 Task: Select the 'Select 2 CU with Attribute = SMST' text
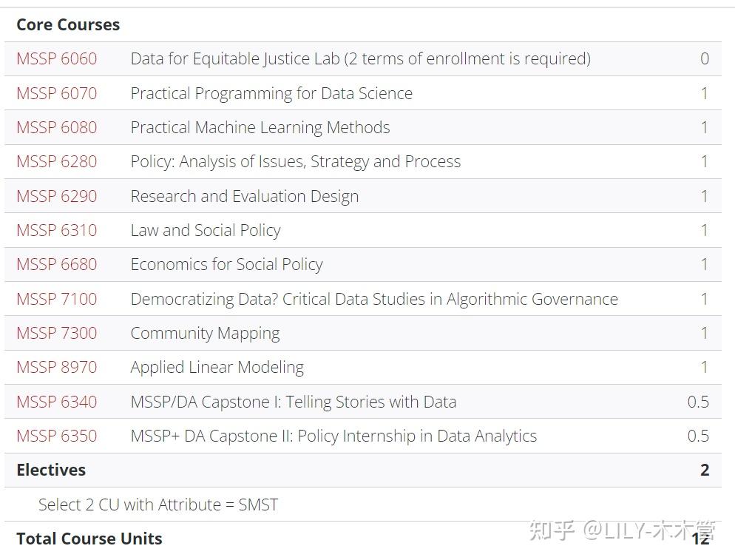tap(158, 505)
